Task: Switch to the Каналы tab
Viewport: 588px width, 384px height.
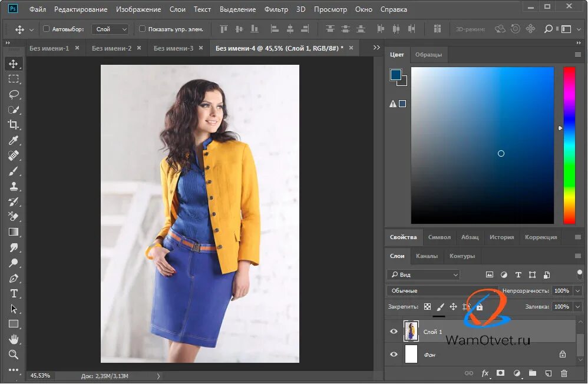Action: 427,256
